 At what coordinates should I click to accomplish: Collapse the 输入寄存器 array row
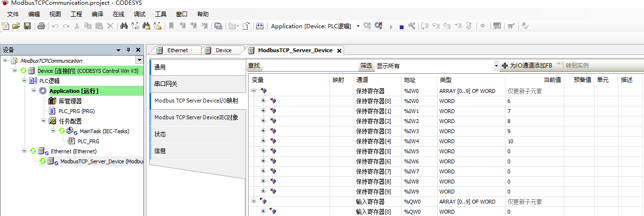pos(253,202)
